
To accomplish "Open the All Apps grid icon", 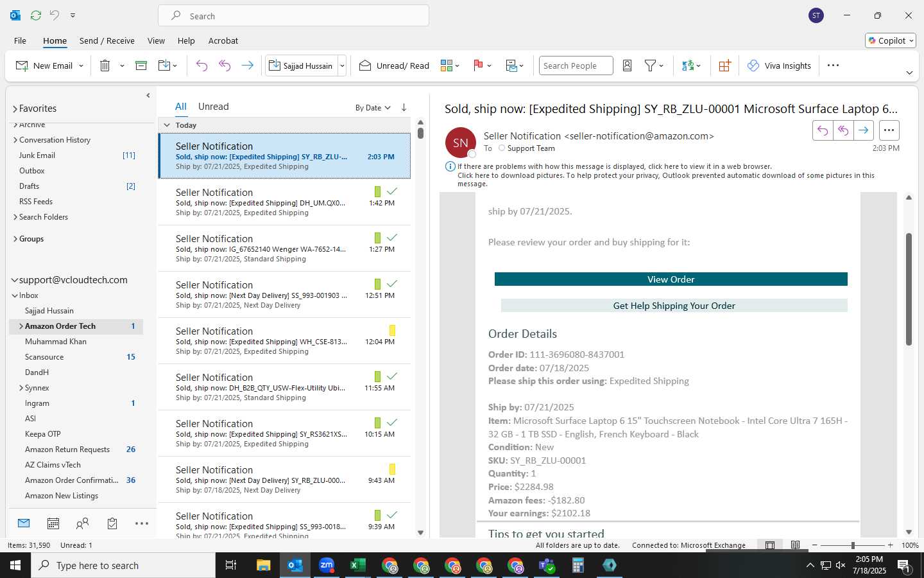I will pyautogui.click(x=724, y=66).
